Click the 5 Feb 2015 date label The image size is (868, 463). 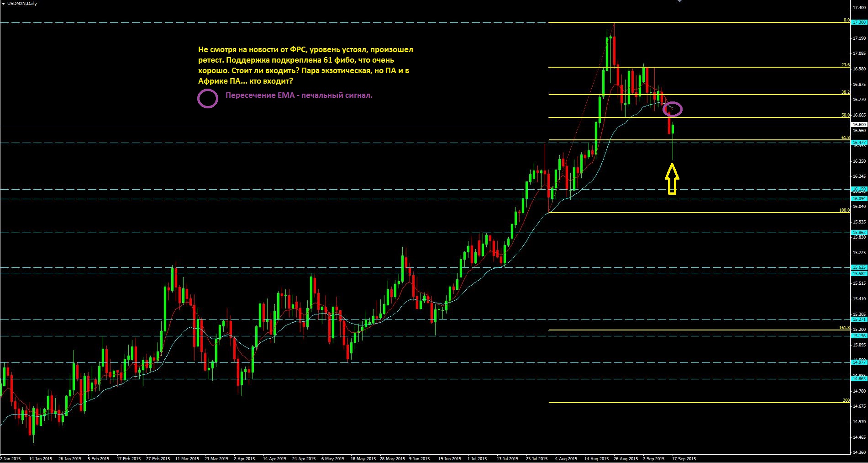98,458
